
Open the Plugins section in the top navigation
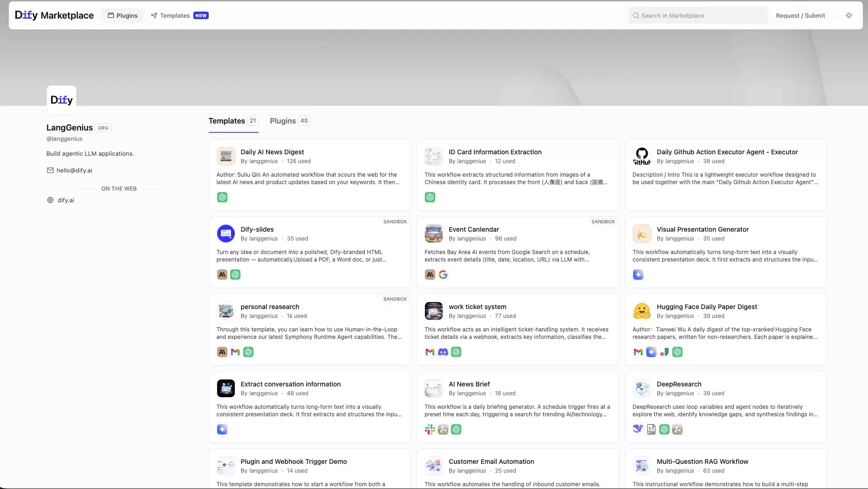click(123, 15)
